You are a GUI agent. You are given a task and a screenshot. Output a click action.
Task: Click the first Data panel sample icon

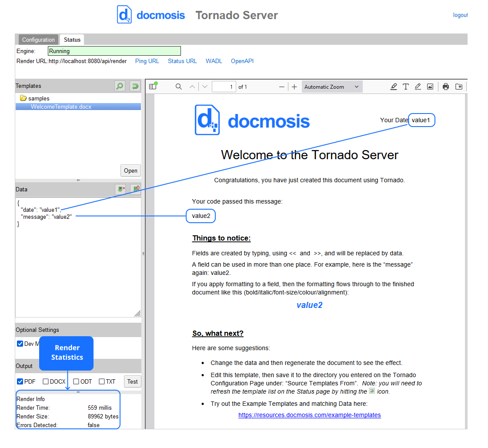click(121, 189)
